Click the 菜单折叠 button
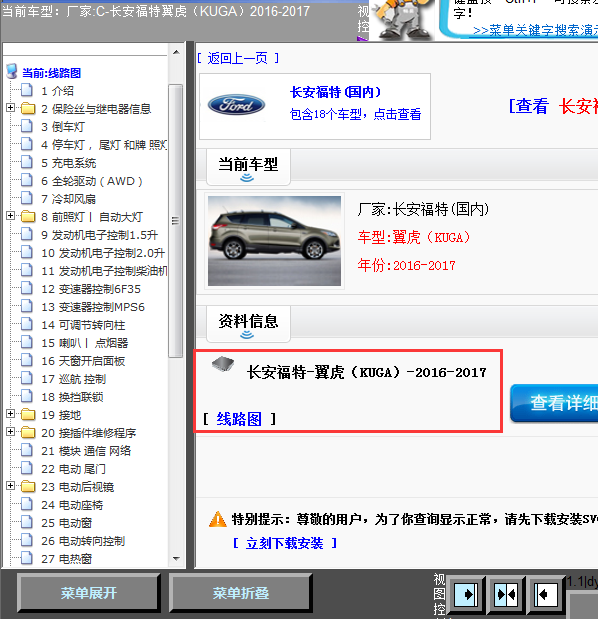 tap(240, 593)
